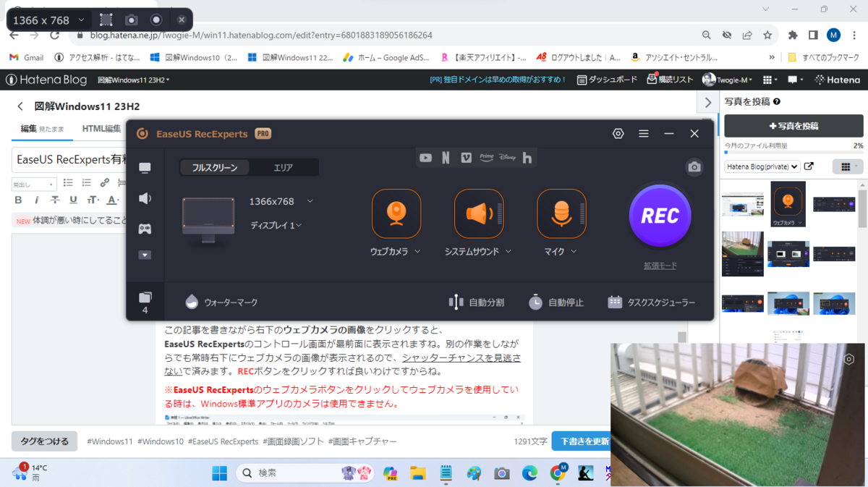Click the Prime Video icon in streaming bar
This screenshot has height=487, width=868.
pos(486,156)
